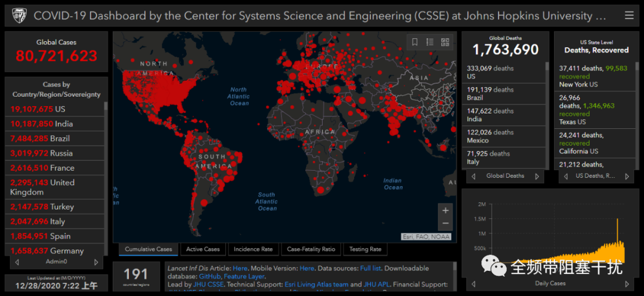644x296 pixels.
Task: Go back in the Admin0 list with left arrow
Action: tap(17, 262)
